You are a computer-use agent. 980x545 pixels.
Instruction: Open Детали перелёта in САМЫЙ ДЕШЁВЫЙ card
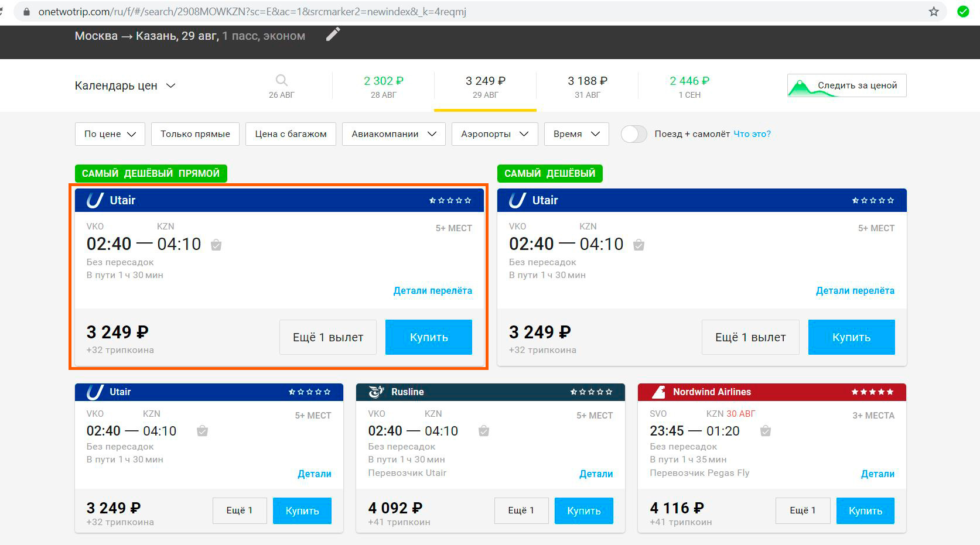click(x=855, y=290)
